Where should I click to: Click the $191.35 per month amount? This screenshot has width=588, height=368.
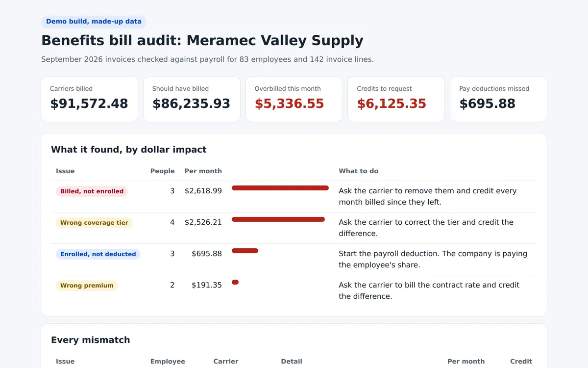[x=206, y=285]
